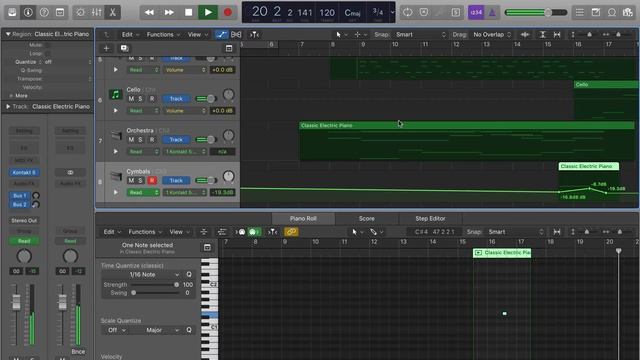Open the Library panel icon
This screenshot has height=360, width=640.
pos(12,12)
